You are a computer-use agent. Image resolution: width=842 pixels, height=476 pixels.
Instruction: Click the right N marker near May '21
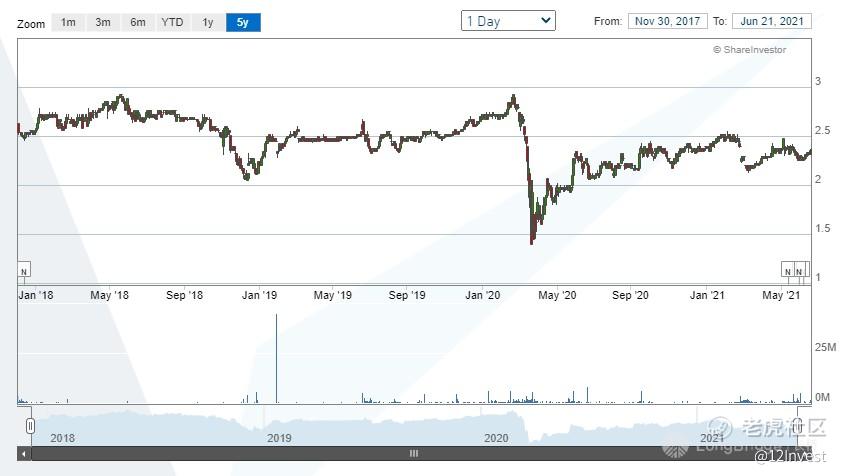coord(799,271)
